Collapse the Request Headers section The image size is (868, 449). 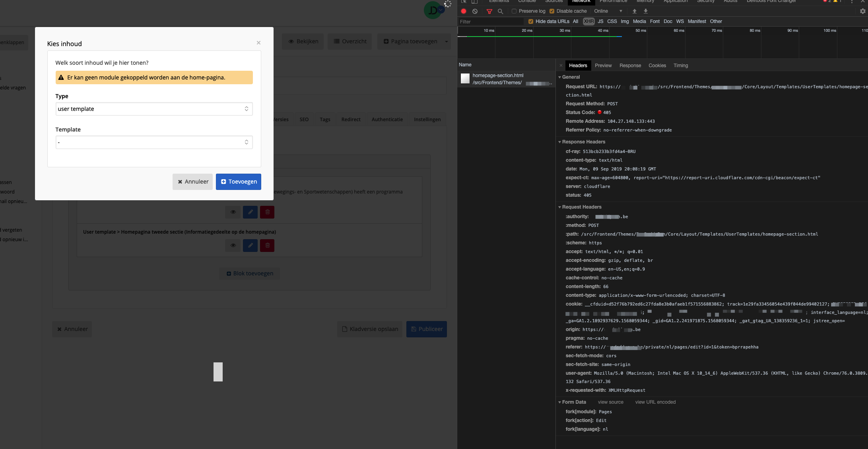point(560,207)
